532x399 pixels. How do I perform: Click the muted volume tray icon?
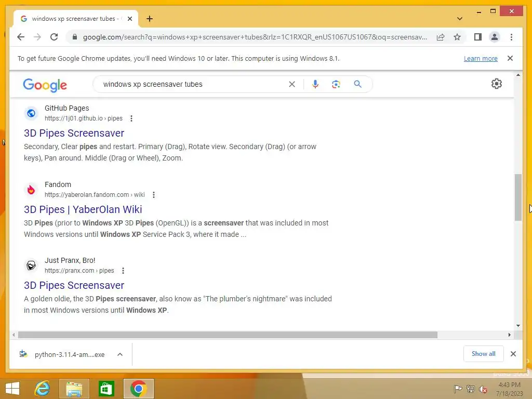[483, 389]
